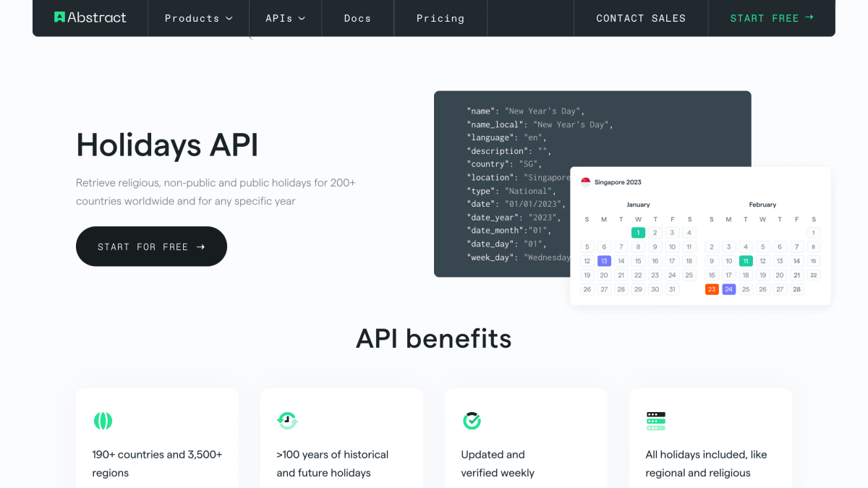Select January 1 highlighted in green
This screenshot has width=868, height=488.
click(x=638, y=233)
